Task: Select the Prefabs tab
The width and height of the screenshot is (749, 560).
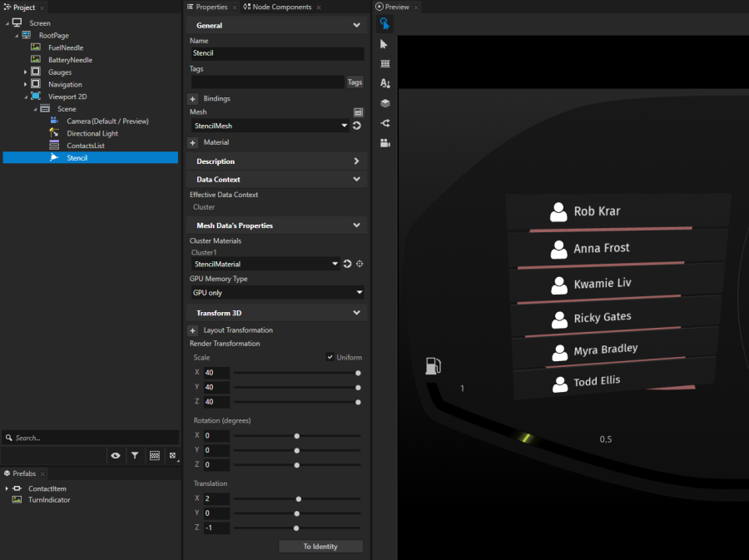Action: pyautogui.click(x=23, y=473)
